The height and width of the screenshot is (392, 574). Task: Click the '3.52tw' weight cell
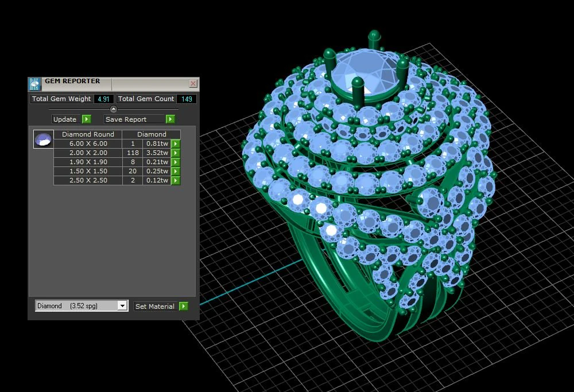click(x=157, y=153)
